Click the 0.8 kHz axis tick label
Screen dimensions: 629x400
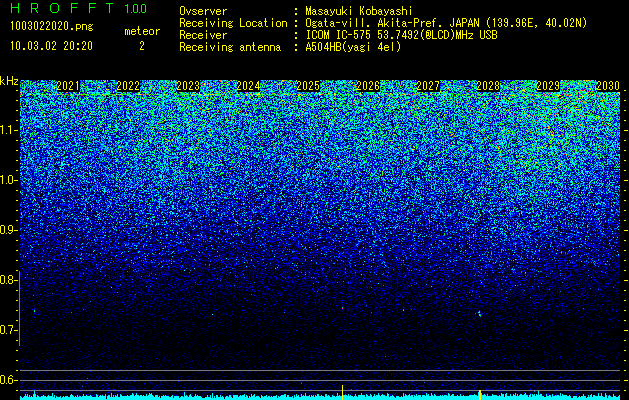(7, 280)
